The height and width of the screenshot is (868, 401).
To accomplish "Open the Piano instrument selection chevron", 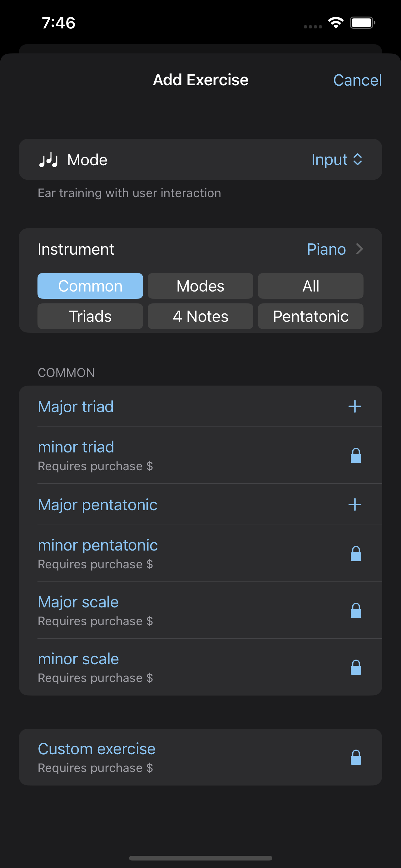I will click(359, 249).
